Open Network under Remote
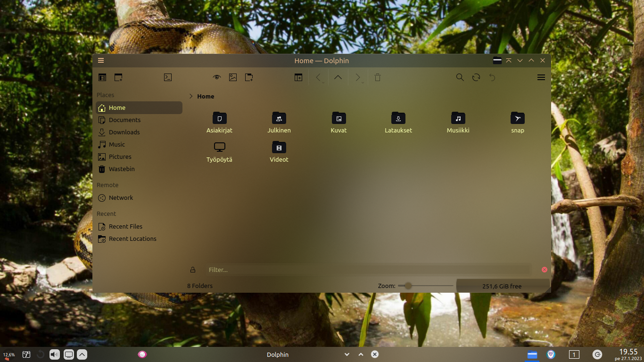Image resolution: width=644 pixels, height=362 pixels. click(x=139, y=197)
